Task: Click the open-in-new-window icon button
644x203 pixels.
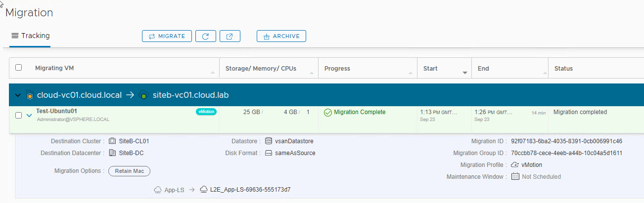Action: pyautogui.click(x=230, y=36)
